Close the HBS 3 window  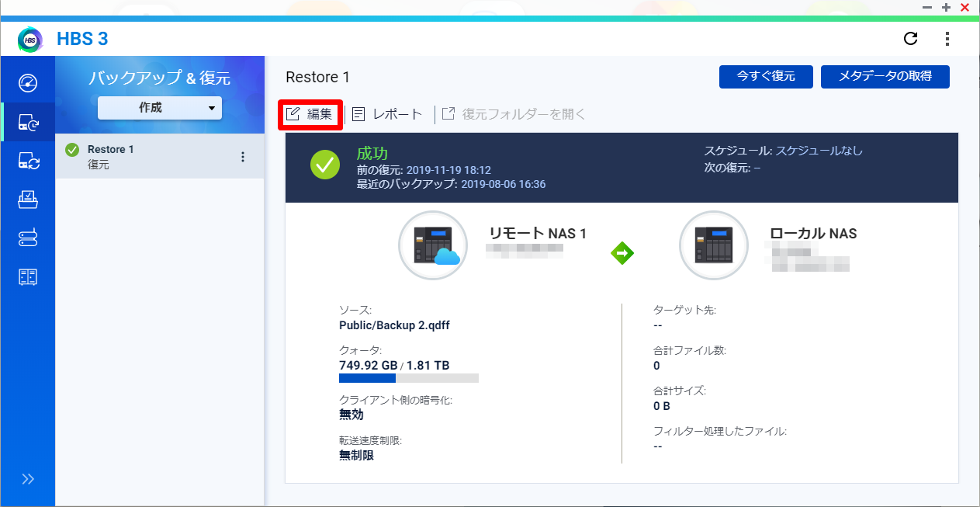[964, 7]
